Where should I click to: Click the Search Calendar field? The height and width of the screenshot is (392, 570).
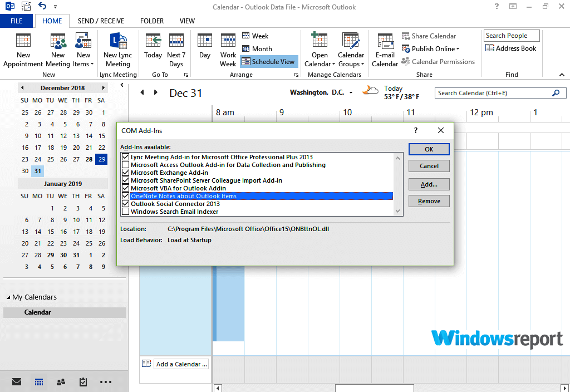point(500,93)
